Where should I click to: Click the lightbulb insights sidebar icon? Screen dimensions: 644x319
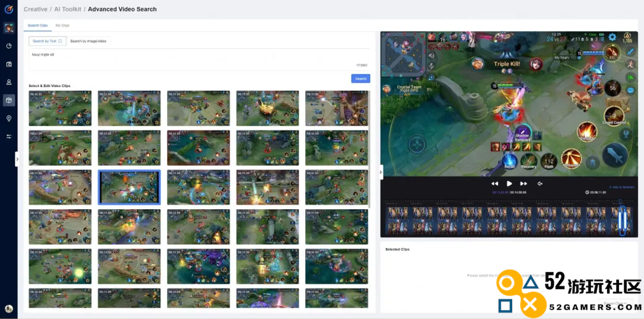(9, 118)
